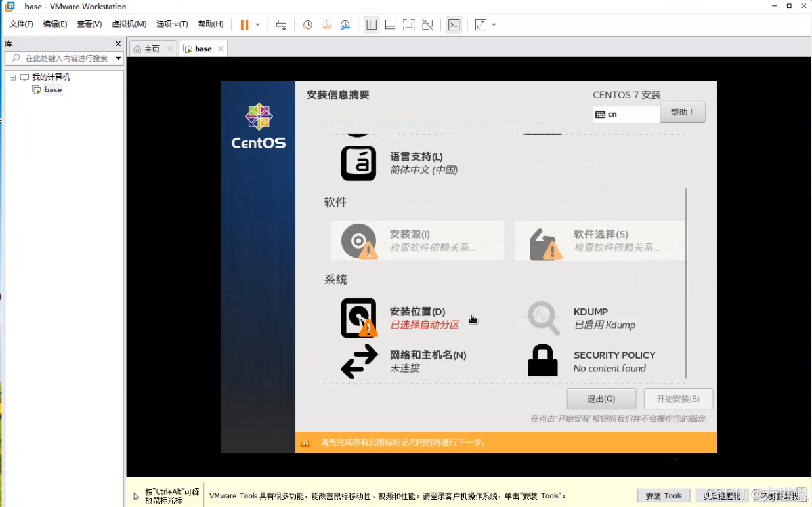The width and height of the screenshot is (812, 507).
Task: Open the 虚拟机(M) menu
Action: 129,24
